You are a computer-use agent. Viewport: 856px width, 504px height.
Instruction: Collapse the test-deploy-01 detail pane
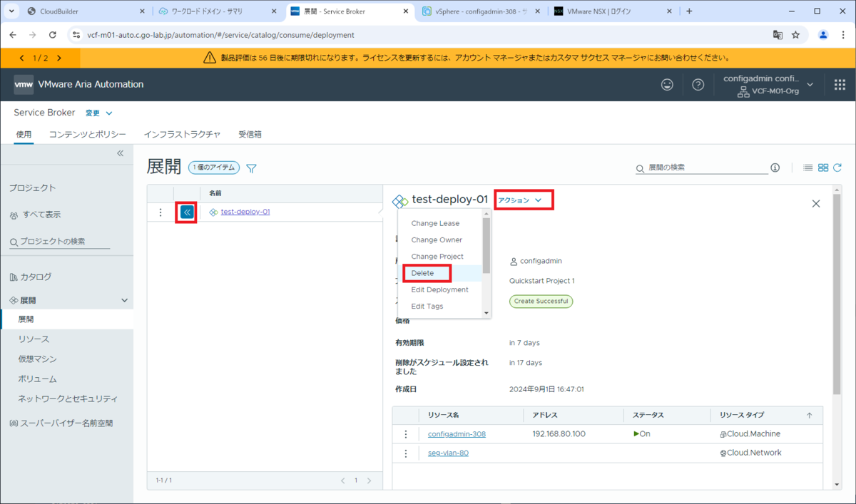(187, 212)
